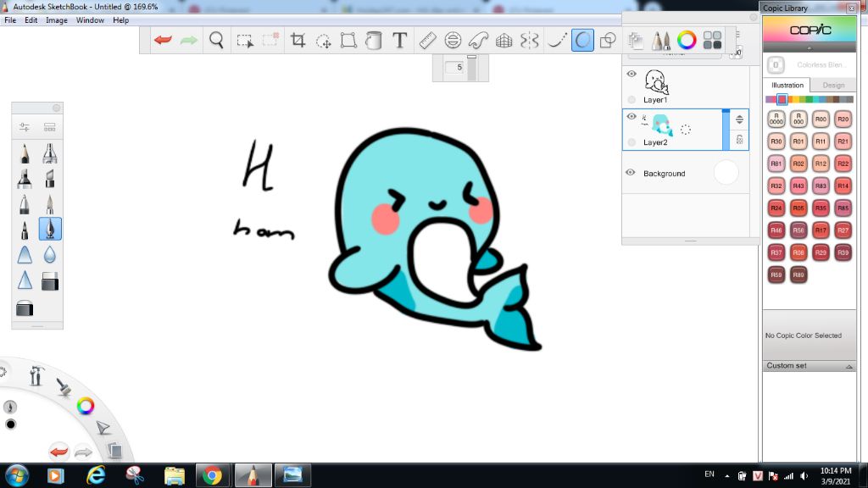
Task: Open the Edit menu
Action: click(31, 20)
